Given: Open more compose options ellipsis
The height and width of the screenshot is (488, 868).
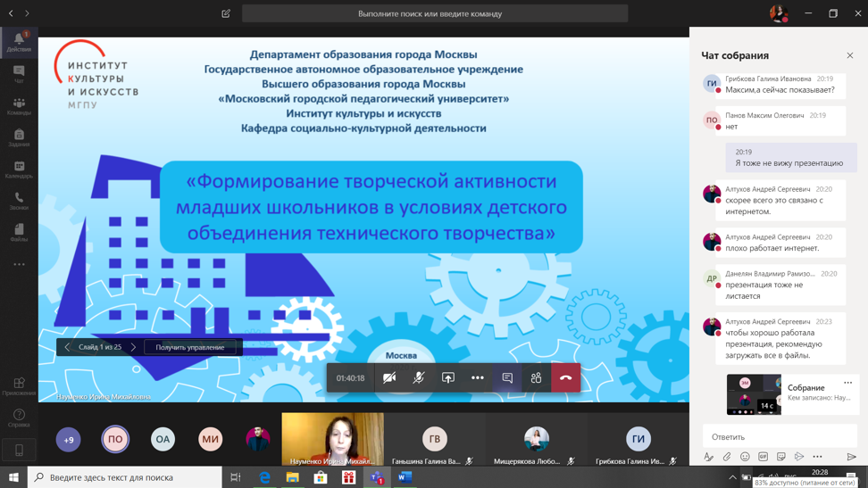Looking at the screenshot, I should click(818, 457).
